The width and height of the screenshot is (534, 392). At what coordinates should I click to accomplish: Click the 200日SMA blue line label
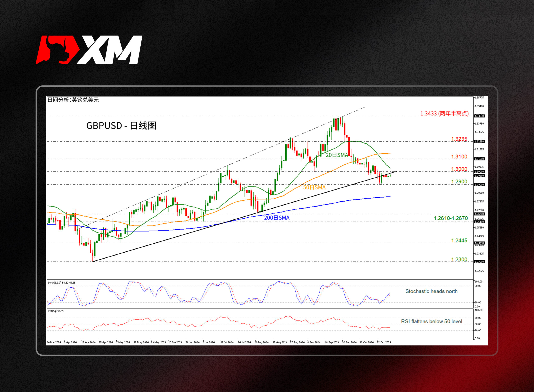(x=277, y=218)
